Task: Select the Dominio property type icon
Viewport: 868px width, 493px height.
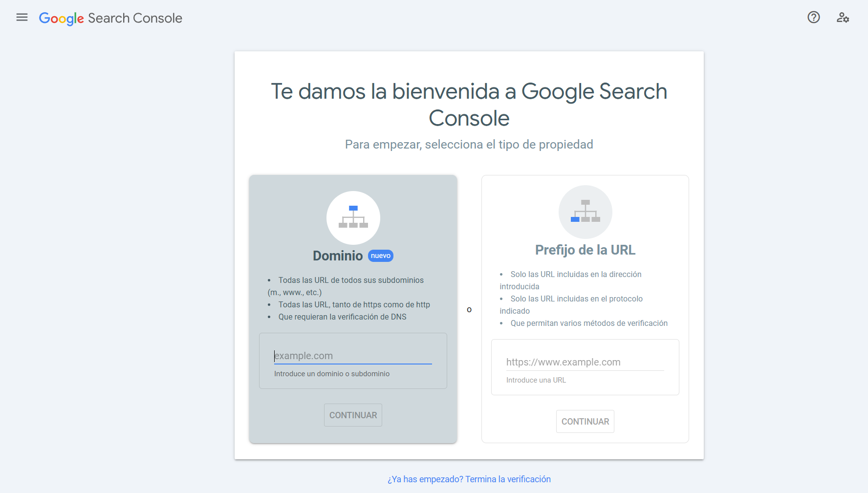Action: coord(353,218)
